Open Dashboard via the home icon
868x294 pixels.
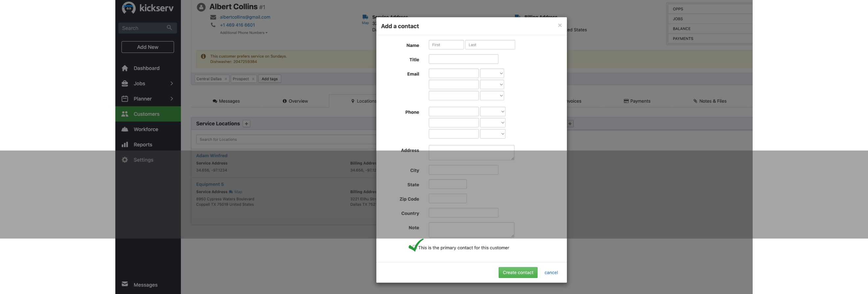(125, 68)
